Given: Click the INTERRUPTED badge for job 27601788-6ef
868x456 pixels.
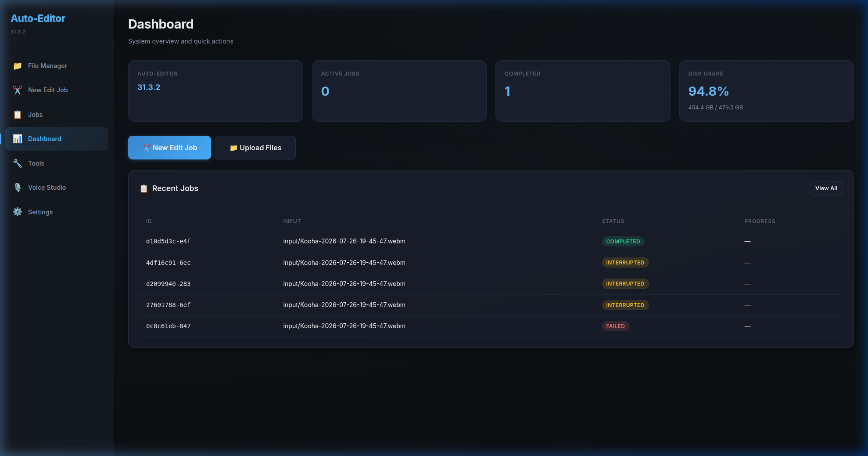Looking at the screenshot, I should point(625,305).
